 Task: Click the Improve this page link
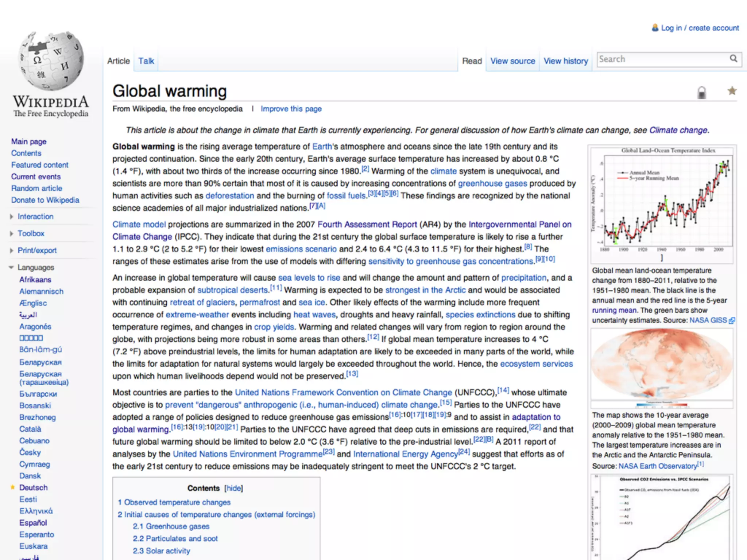(291, 109)
